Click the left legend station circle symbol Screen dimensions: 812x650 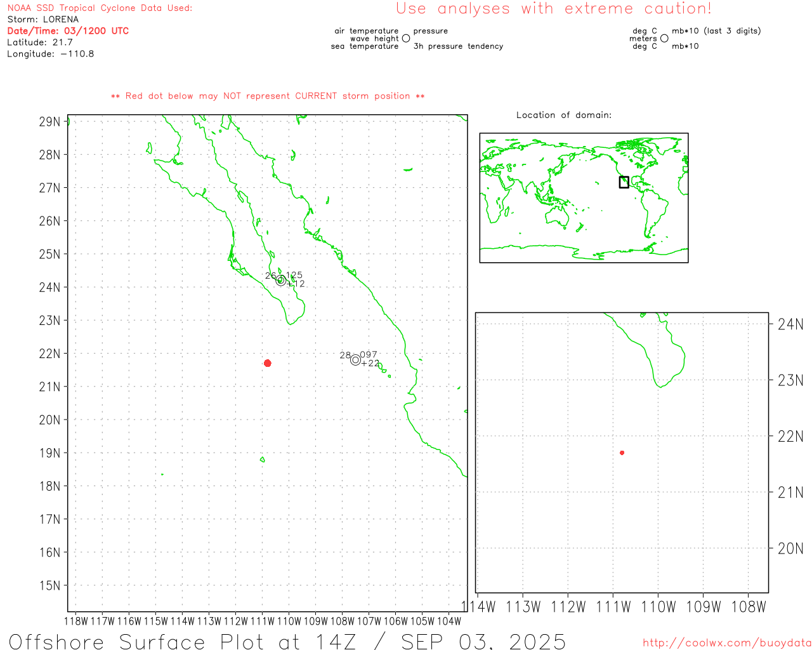click(x=406, y=38)
